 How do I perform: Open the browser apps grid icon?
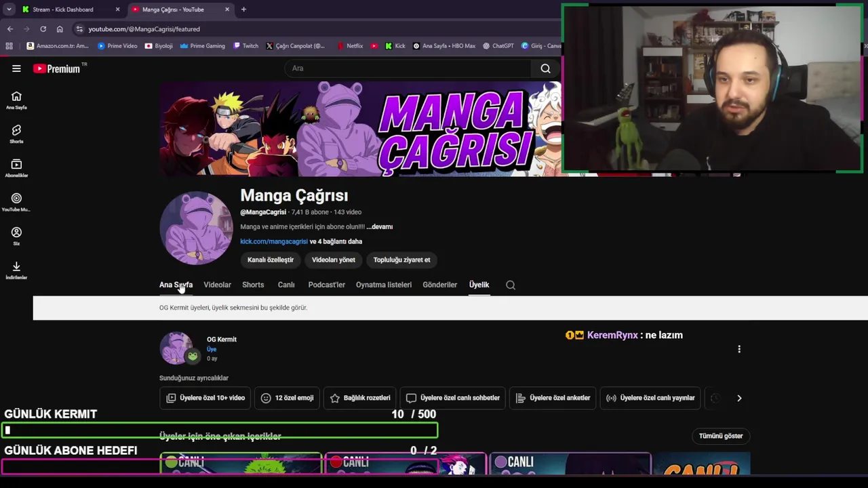point(9,46)
